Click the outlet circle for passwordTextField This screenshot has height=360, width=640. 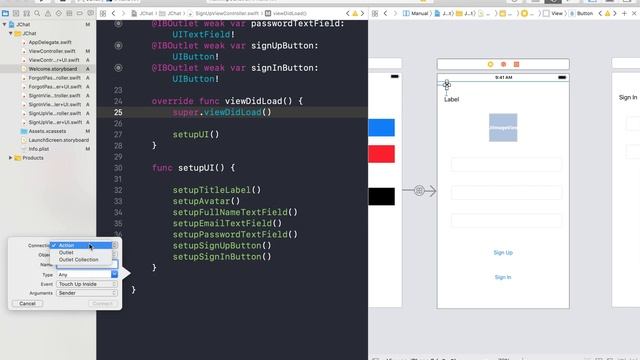(118, 24)
